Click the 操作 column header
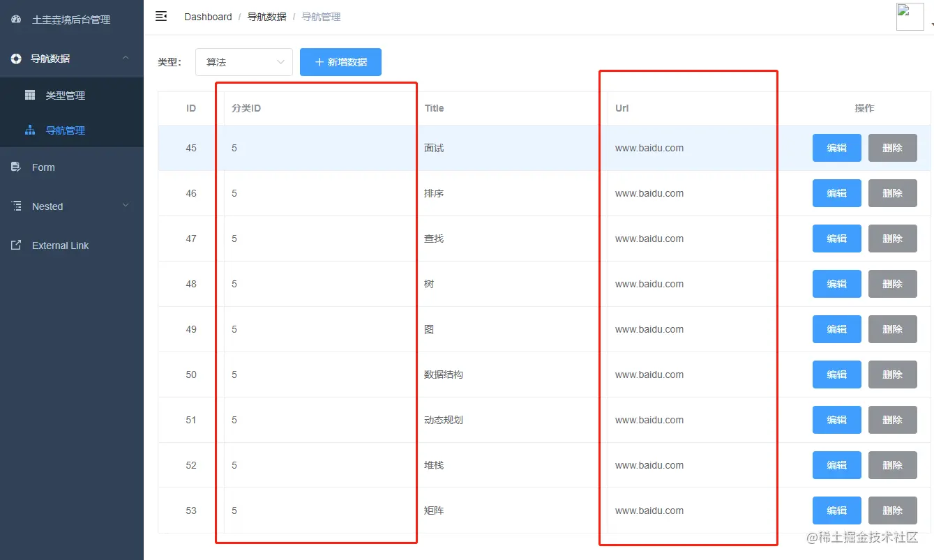The height and width of the screenshot is (560, 934). coord(864,108)
